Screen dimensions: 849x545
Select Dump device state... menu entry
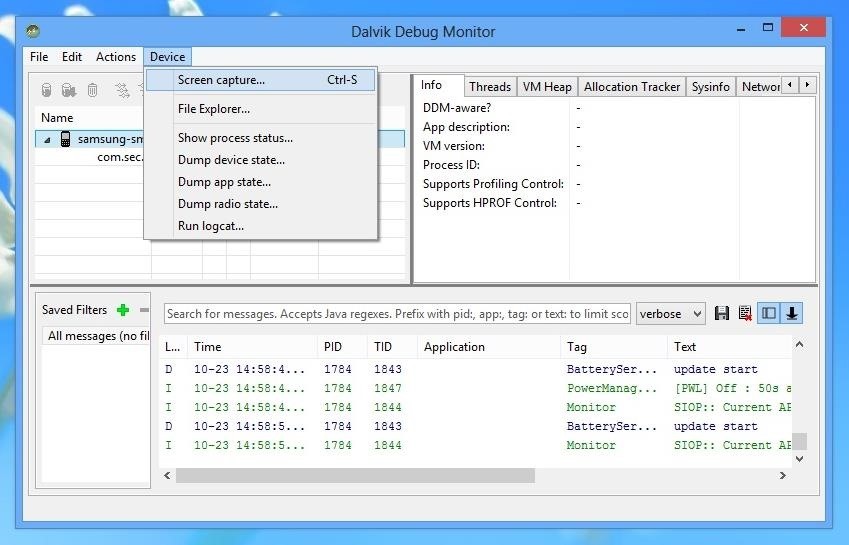tap(260, 160)
